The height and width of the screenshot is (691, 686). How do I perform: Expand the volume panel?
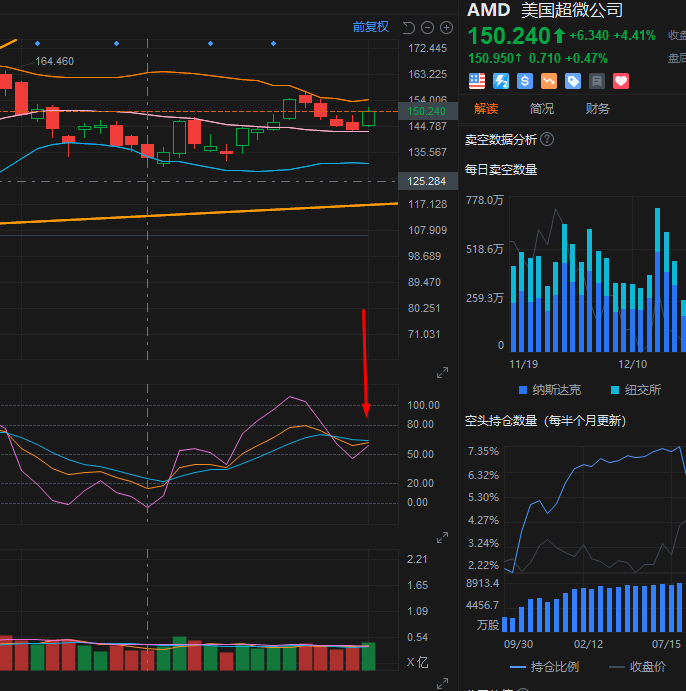tap(442, 684)
